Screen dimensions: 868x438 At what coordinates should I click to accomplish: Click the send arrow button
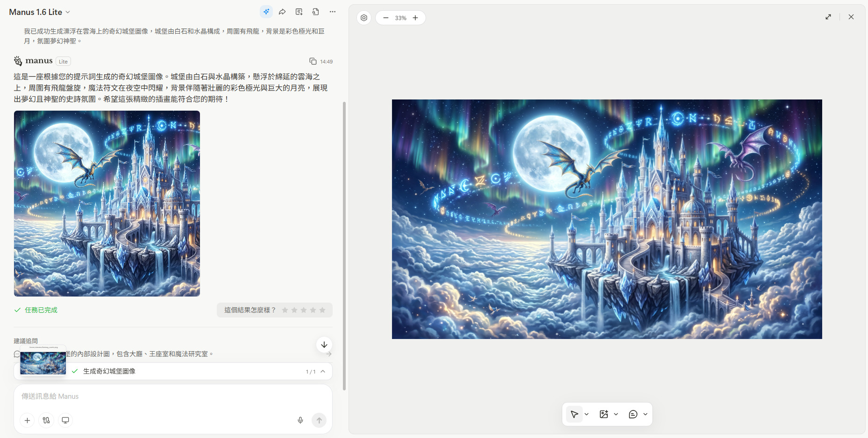click(319, 420)
